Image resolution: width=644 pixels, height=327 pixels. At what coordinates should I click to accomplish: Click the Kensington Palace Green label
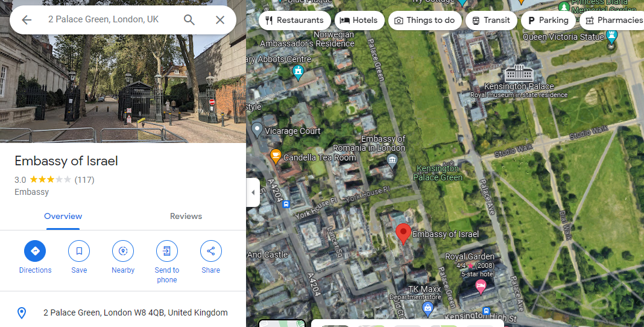tap(437, 173)
